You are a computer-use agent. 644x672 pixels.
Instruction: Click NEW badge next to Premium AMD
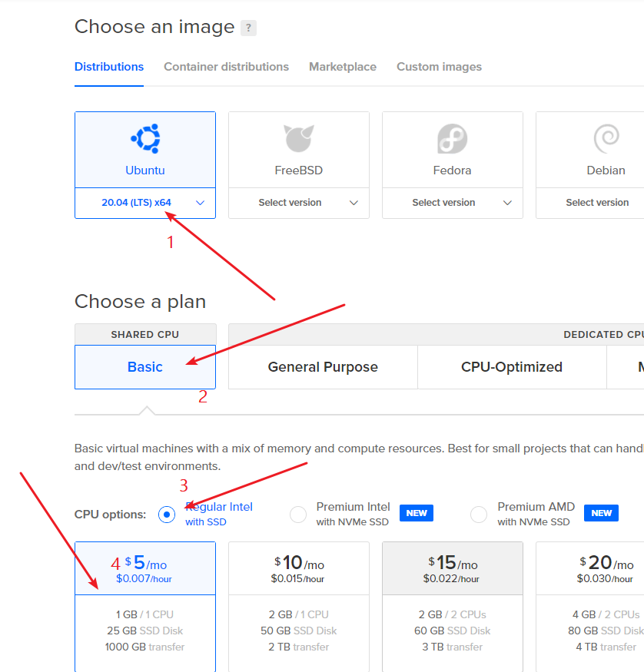point(601,513)
